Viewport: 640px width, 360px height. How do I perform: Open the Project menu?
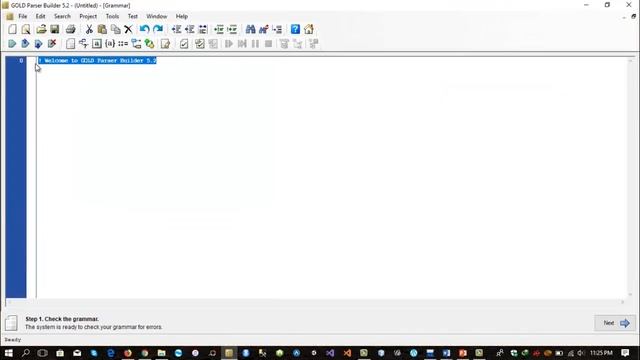click(x=88, y=16)
